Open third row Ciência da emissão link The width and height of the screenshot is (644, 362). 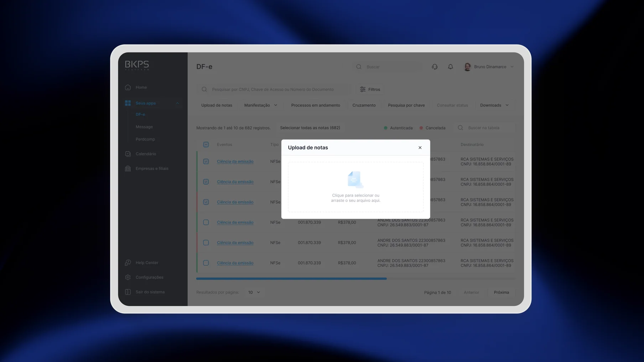[x=235, y=202]
